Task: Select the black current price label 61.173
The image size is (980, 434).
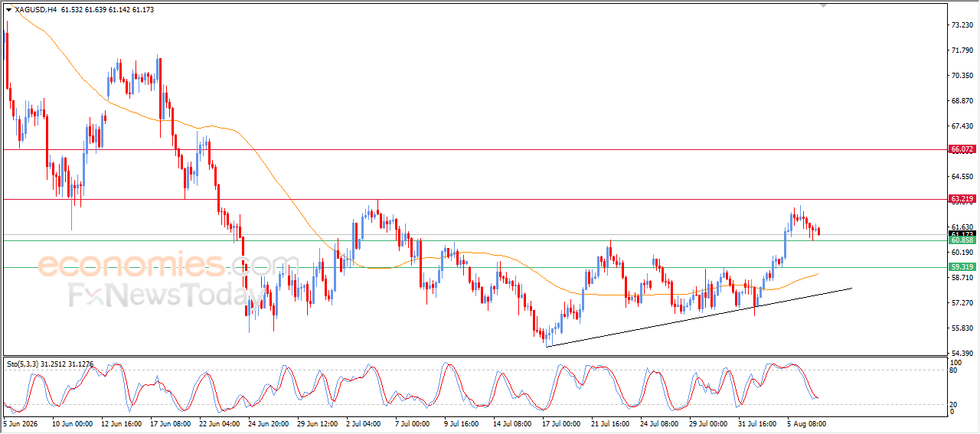Action: click(962, 233)
